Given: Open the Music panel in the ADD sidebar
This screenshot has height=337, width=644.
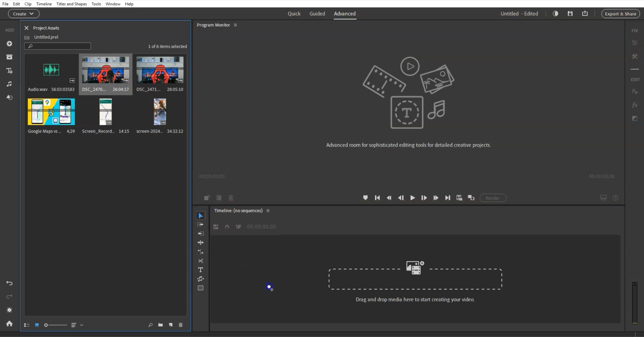Looking at the screenshot, I should [x=9, y=84].
